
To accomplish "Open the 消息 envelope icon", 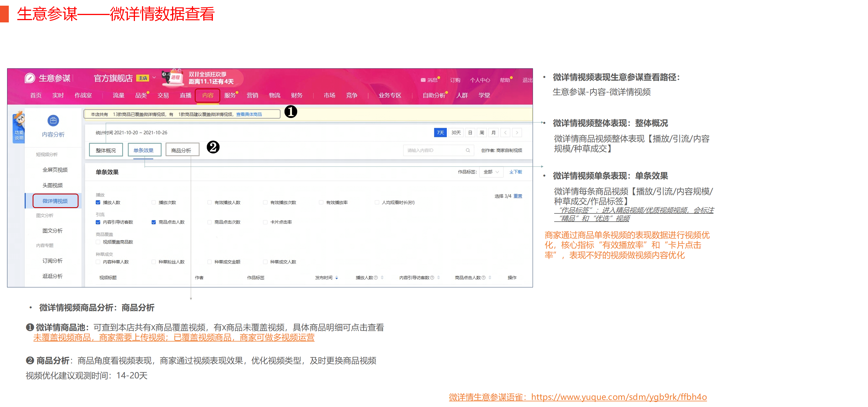I will (423, 80).
